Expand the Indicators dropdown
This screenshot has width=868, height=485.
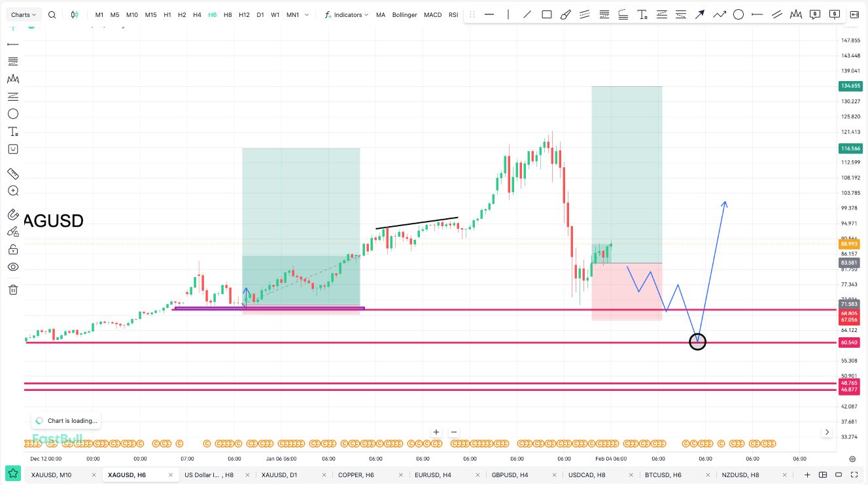coord(347,14)
